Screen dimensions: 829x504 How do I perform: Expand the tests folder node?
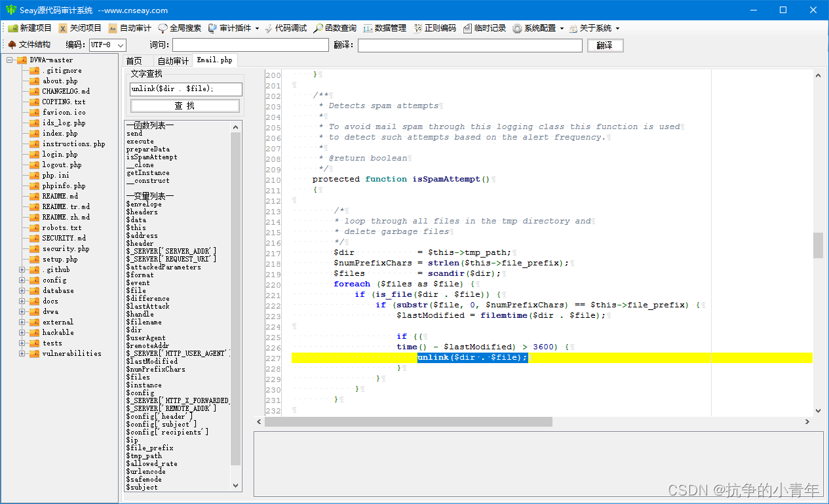(22, 343)
